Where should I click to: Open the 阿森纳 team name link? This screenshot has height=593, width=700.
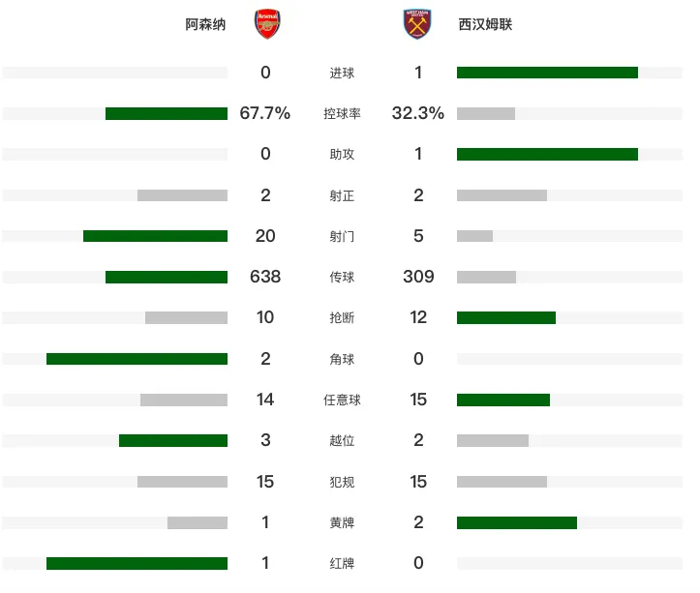[x=205, y=24]
